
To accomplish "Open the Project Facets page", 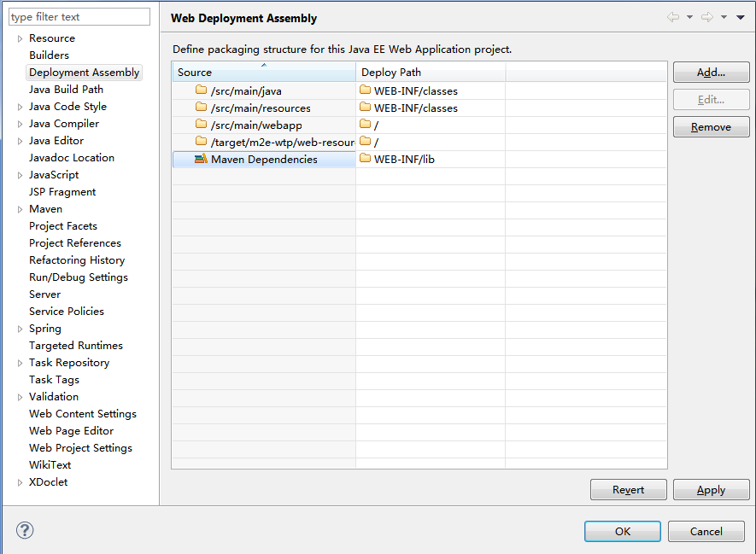I will (63, 226).
